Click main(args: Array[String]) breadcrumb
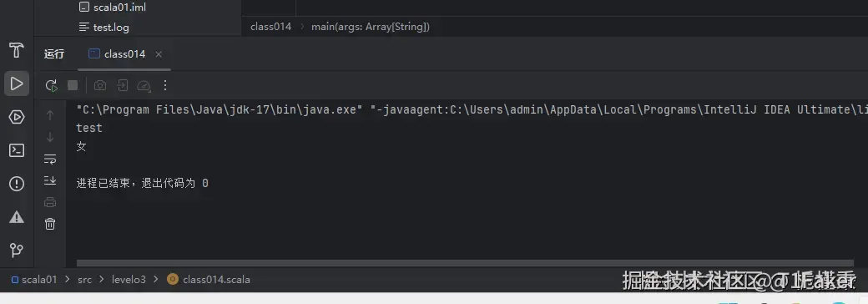Viewport: 868px width, 304px height. pyautogui.click(x=371, y=27)
